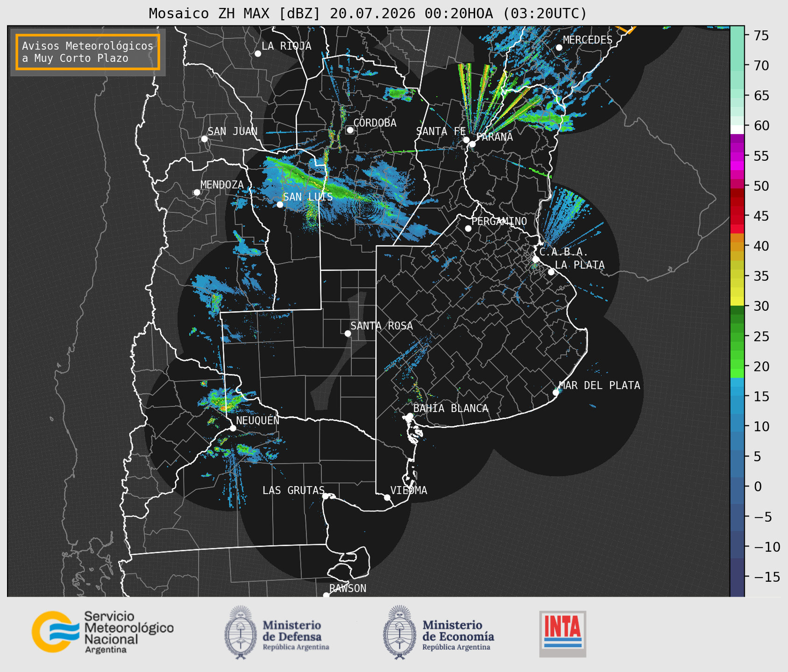Click the Viedma city marker dot
The image size is (788, 672).
[x=387, y=497]
